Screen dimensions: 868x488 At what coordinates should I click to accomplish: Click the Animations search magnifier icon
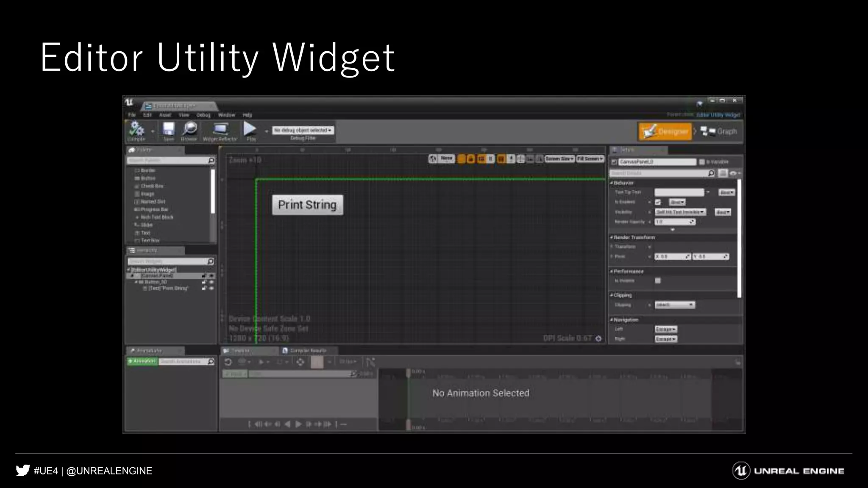[211, 361]
